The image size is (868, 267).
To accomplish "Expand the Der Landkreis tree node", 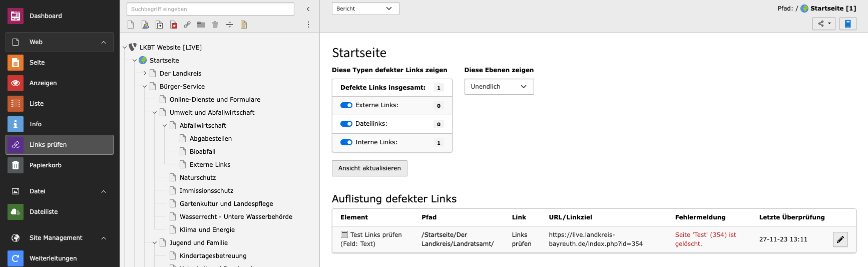I will 145,73.
